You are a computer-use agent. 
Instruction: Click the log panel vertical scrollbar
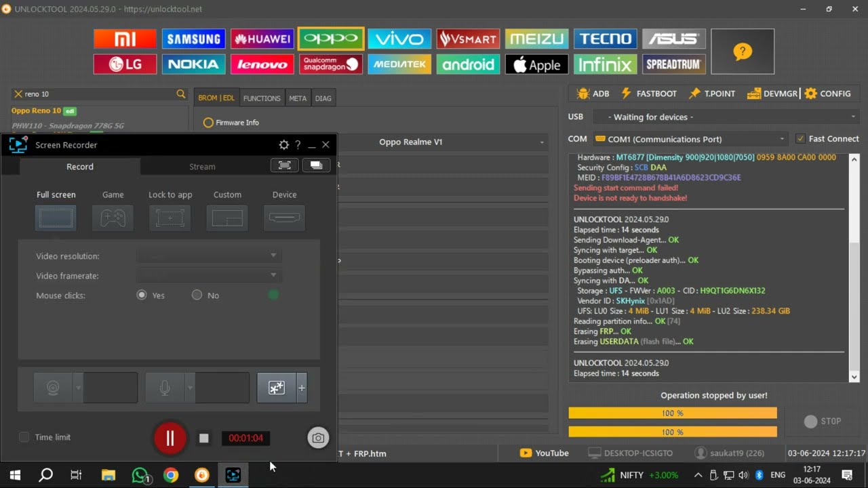click(854, 268)
